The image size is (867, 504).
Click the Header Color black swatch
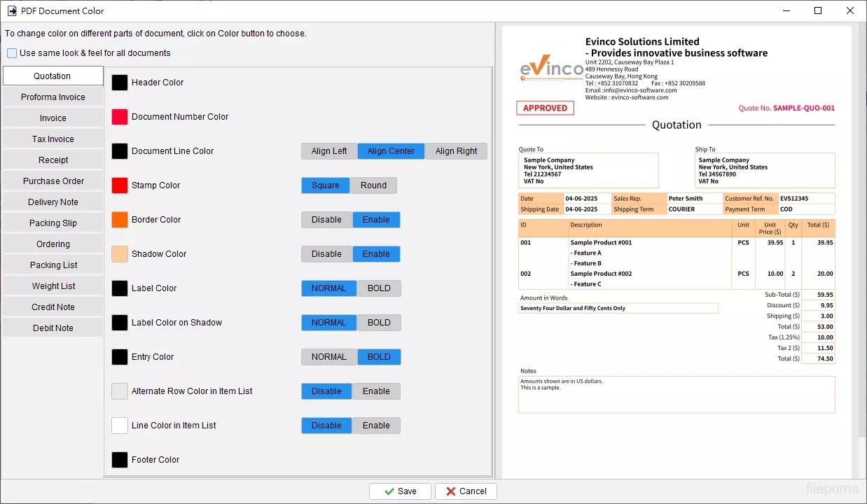(120, 83)
